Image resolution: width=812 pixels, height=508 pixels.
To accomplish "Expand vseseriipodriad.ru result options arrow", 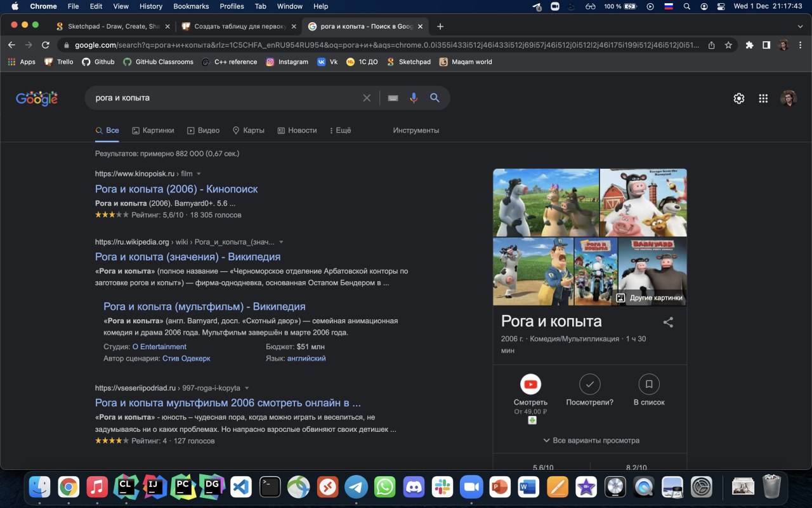I will pyautogui.click(x=247, y=388).
